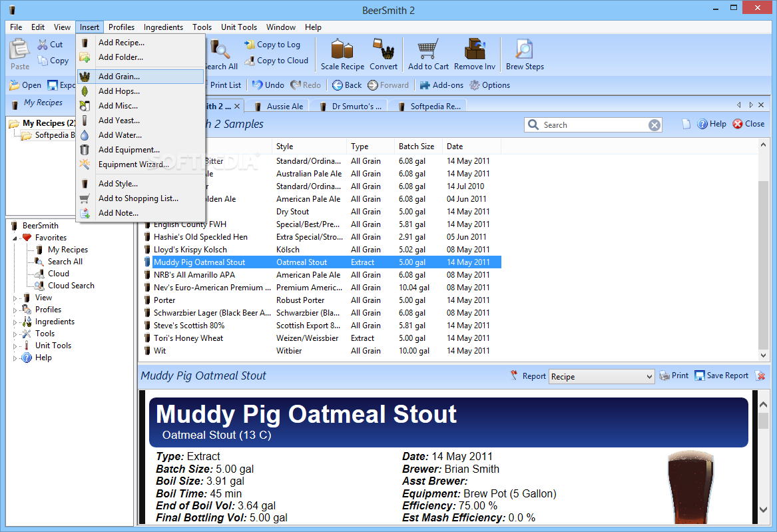Click Copy to Cloud
This screenshot has height=532, width=777.
click(x=276, y=61)
